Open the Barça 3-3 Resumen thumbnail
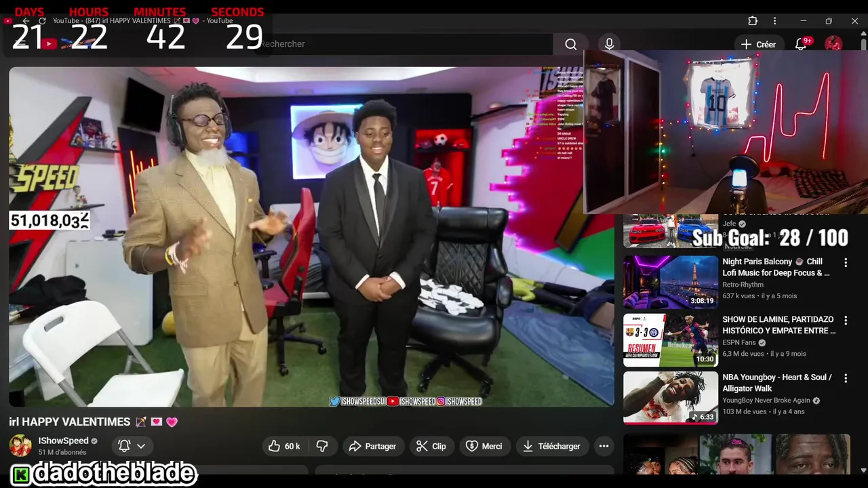 [x=671, y=340]
